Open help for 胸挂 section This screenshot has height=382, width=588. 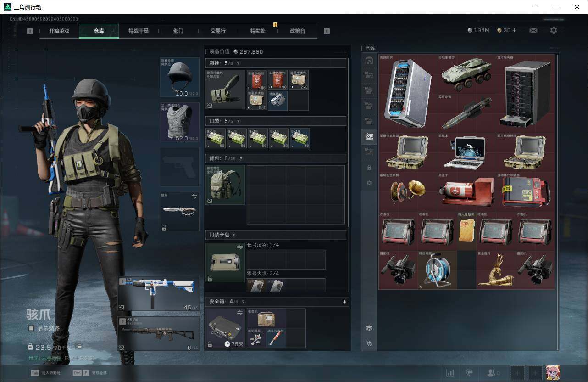pyautogui.click(x=238, y=63)
